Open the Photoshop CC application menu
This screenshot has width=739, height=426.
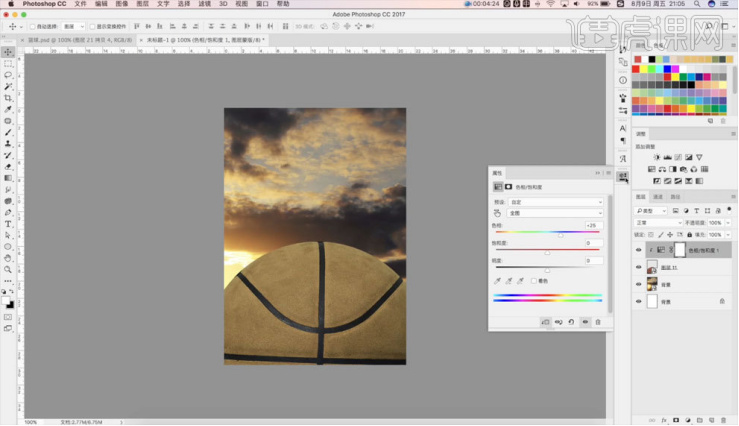click(x=45, y=4)
